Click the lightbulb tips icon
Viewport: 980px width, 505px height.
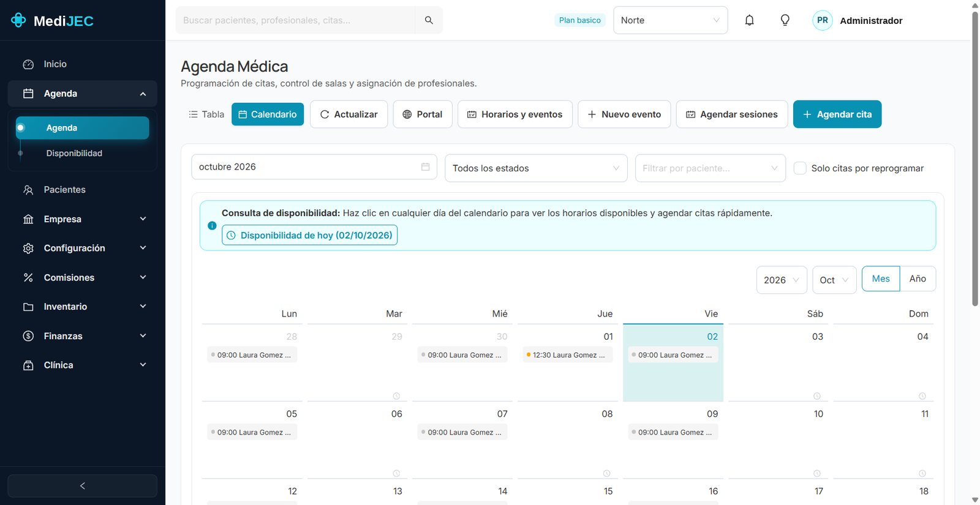785,20
